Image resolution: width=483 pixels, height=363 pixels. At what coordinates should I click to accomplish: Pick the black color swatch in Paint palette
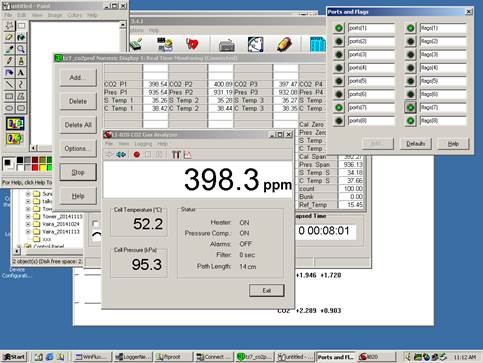click(20, 160)
